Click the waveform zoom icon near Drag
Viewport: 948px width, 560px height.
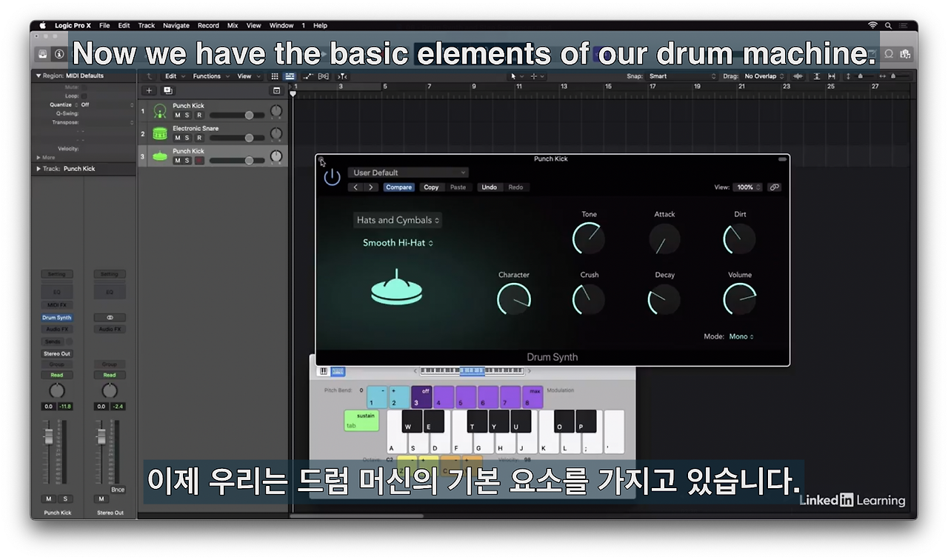(798, 76)
